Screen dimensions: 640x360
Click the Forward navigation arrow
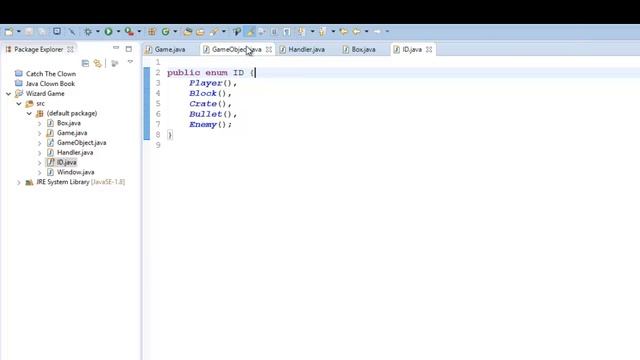377,31
